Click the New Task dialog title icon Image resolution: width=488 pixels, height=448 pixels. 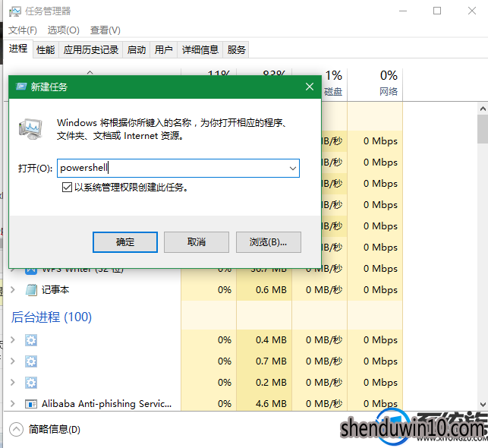[x=21, y=87]
